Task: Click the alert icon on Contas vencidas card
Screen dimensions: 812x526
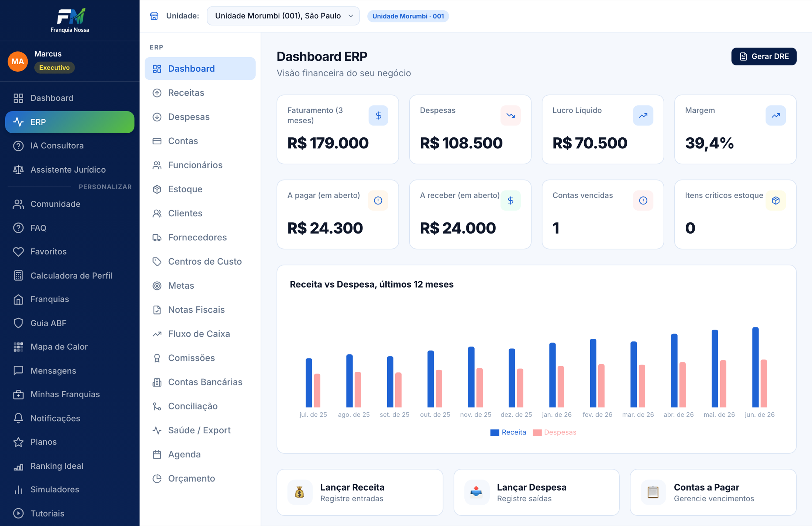Action: (x=643, y=200)
